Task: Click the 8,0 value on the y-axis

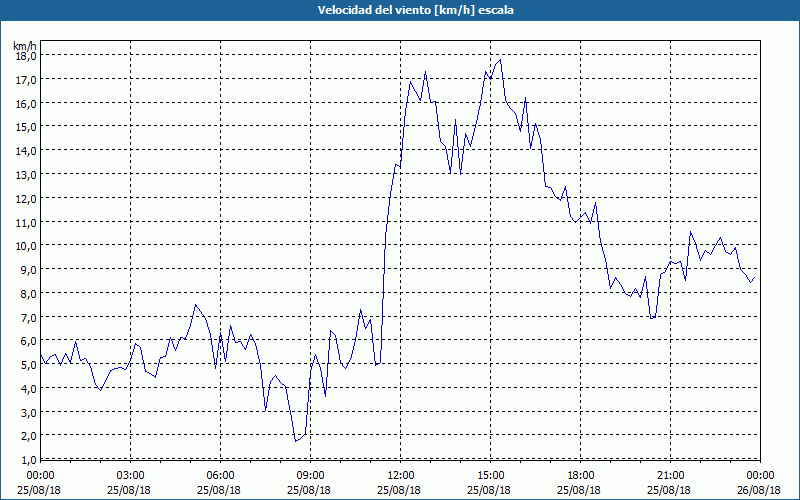Action: 28,294
